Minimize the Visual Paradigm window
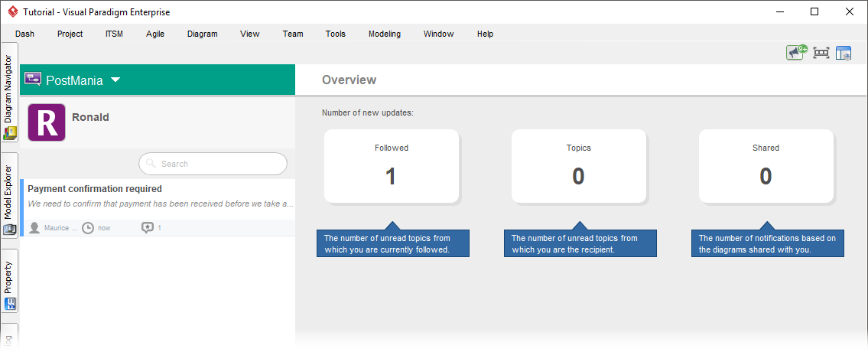Screen dimensions: 868x352 780,11
